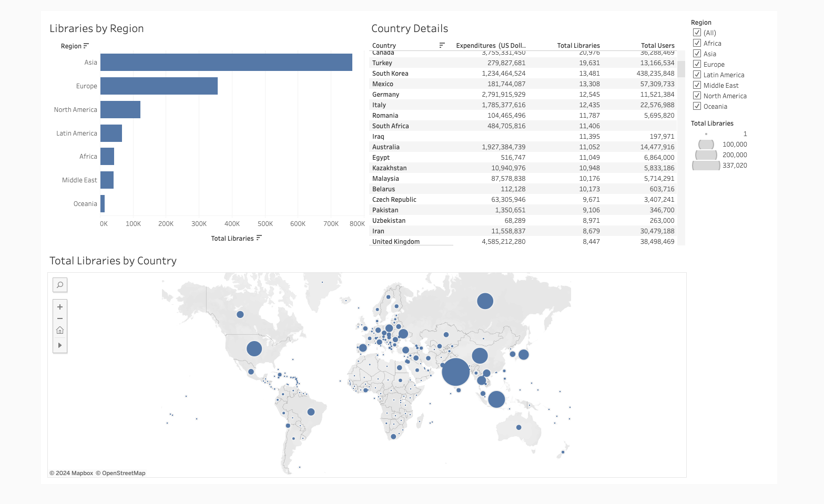The width and height of the screenshot is (824, 504).
Task: Open the map search tool
Action: 60,285
